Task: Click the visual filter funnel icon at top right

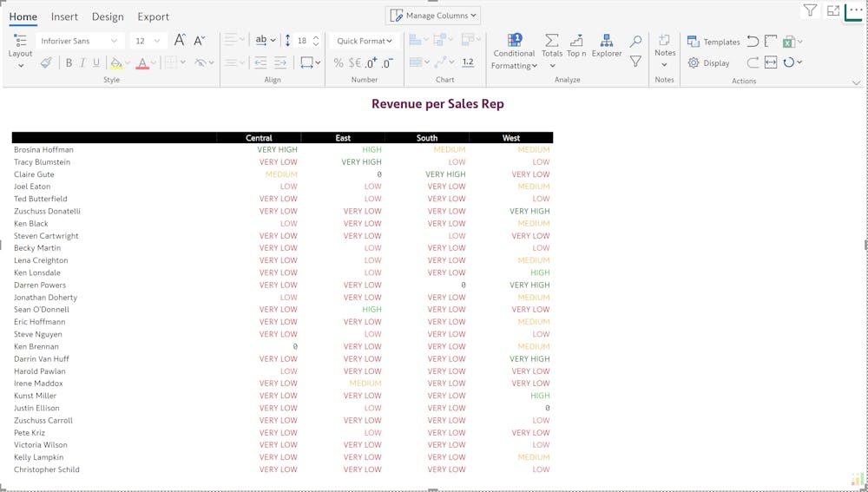Action: (811, 10)
